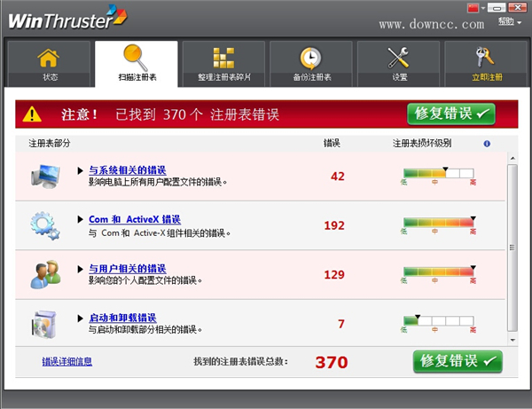Click the 立即注册 keys icon
Image resolution: width=532 pixels, height=409 pixels.
[485, 58]
